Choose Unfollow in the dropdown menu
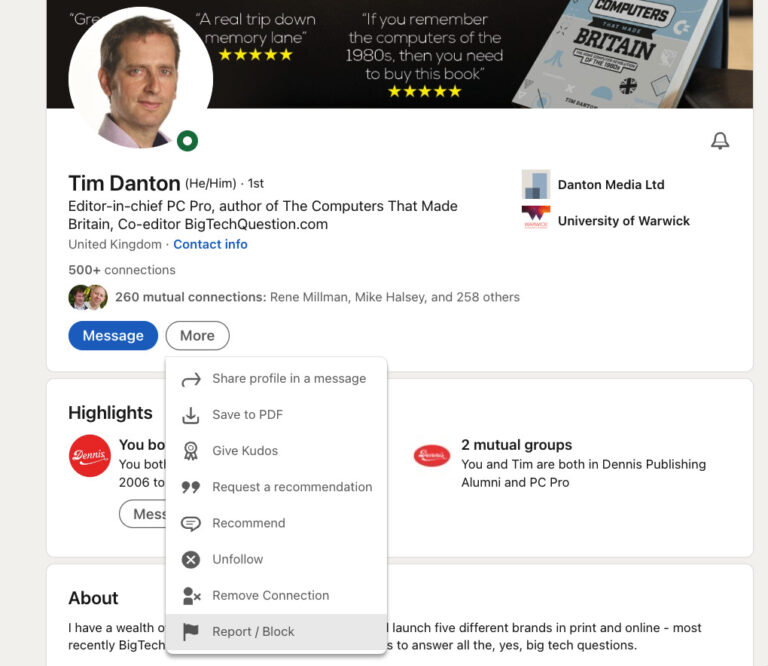Viewport: 768px width, 666px height. point(276,559)
